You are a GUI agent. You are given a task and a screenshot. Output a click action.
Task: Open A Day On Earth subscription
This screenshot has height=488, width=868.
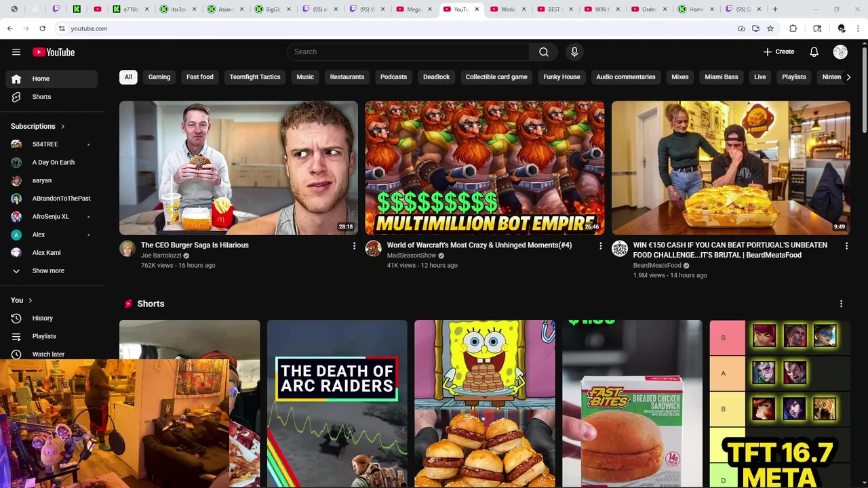click(52, 163)
